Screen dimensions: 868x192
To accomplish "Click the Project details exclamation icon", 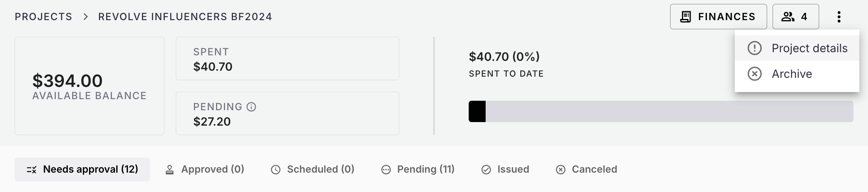I will pos(754,48).
